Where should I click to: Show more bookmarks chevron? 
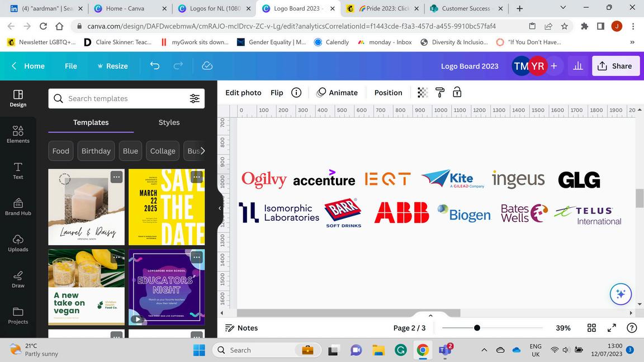pos(632,42)
